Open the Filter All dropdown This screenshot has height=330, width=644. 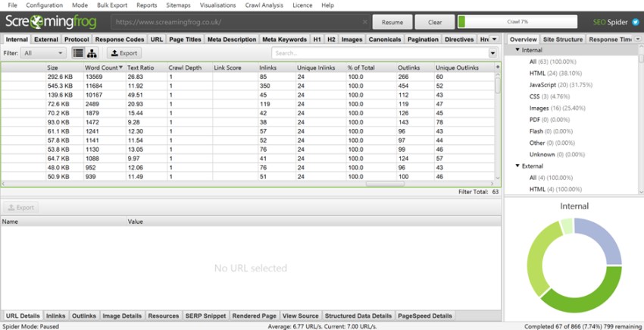coord(43,53)
